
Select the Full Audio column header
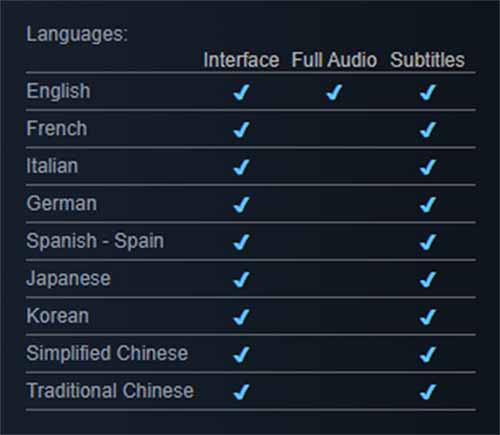tap(334, 60)
